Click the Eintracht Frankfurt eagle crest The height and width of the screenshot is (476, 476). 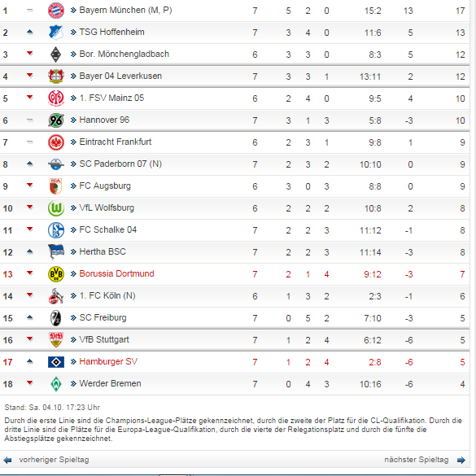(56, 142)
